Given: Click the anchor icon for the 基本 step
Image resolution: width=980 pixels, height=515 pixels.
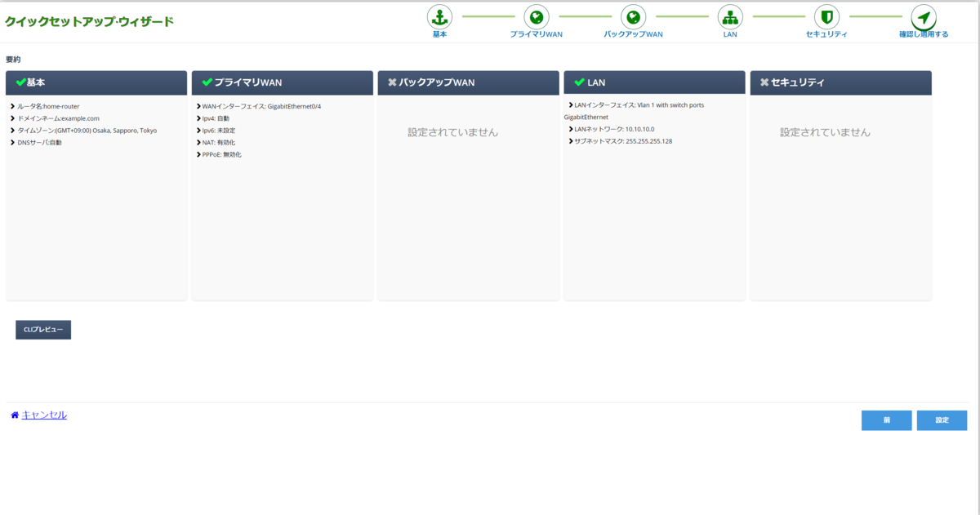Looking at the screenshot, I should click(x=439, y=17).
